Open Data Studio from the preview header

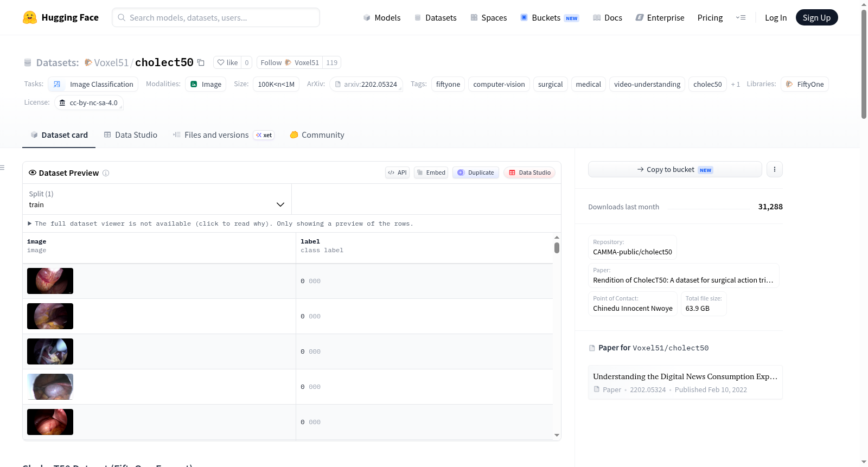pos(529,172)
